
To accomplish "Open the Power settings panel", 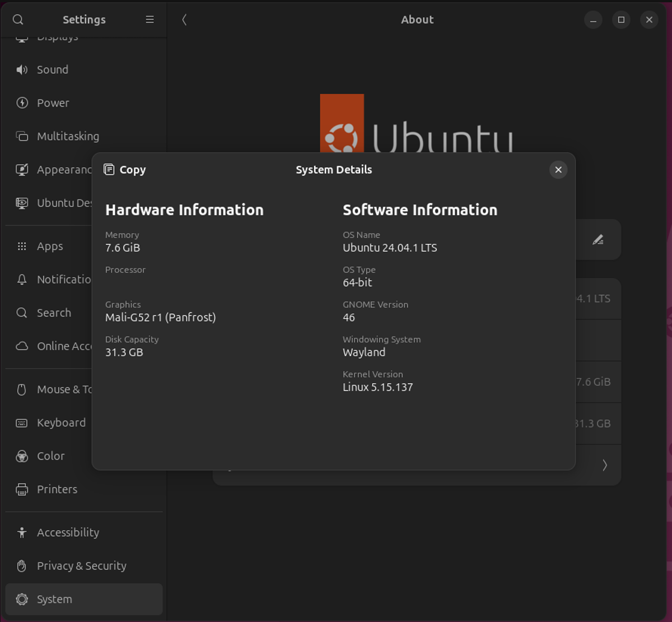I will click(84, 103).
